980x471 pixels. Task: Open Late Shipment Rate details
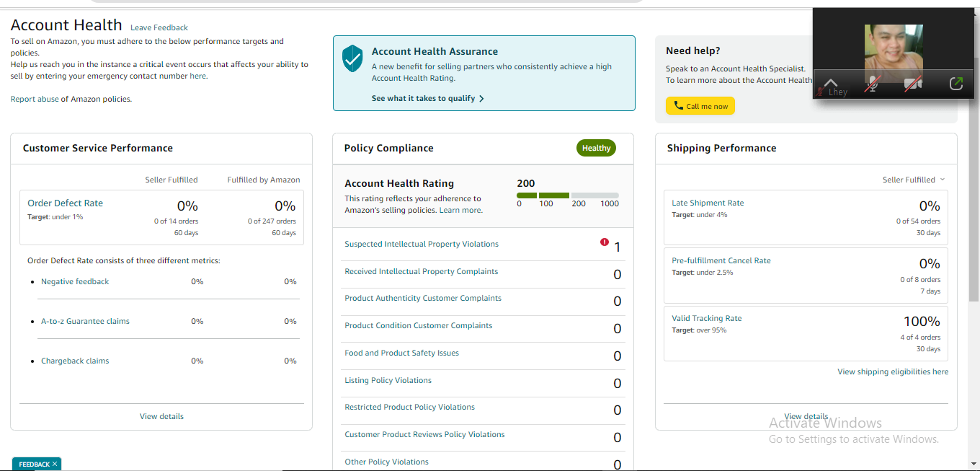708,203
